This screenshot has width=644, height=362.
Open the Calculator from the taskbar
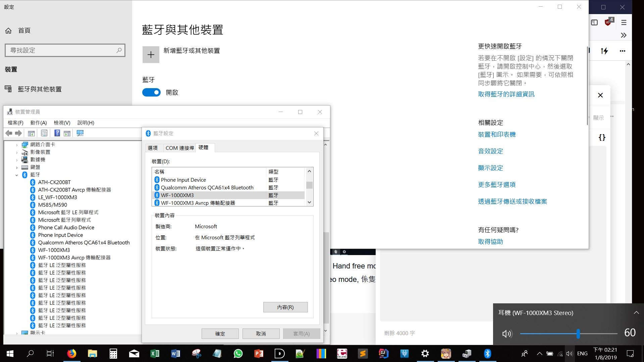113,354
